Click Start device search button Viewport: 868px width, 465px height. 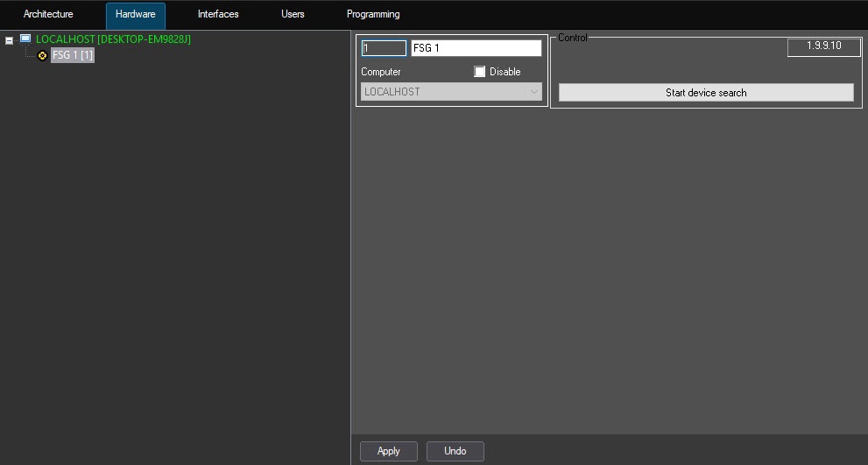click(706, 93)
